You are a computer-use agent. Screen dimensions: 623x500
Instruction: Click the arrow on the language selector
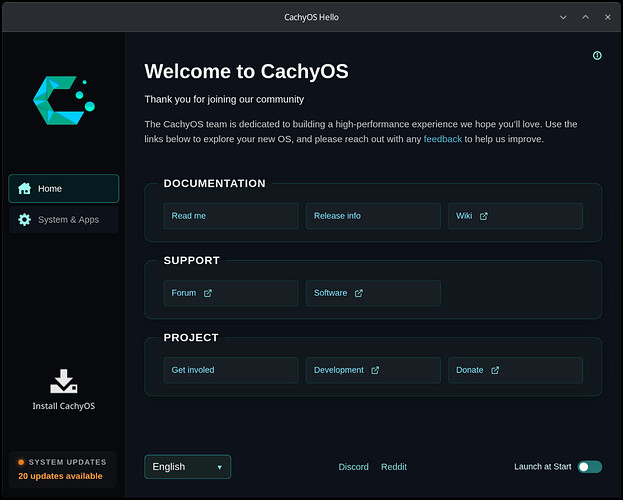point(219,467)
